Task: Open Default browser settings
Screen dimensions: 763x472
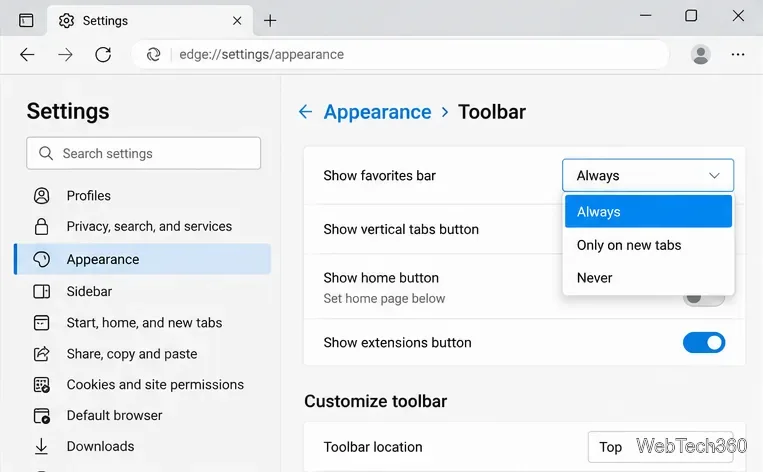Action: (x=114, y=416)
